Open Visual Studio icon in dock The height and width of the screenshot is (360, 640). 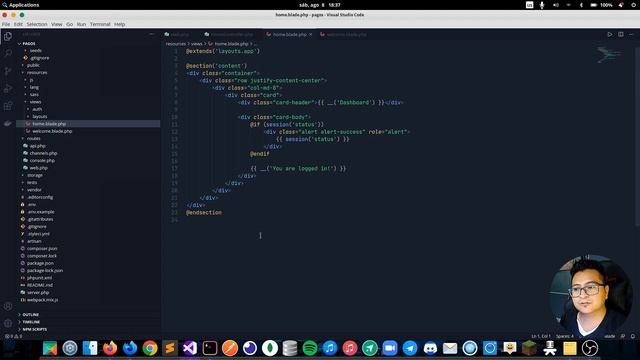point(190,348)
